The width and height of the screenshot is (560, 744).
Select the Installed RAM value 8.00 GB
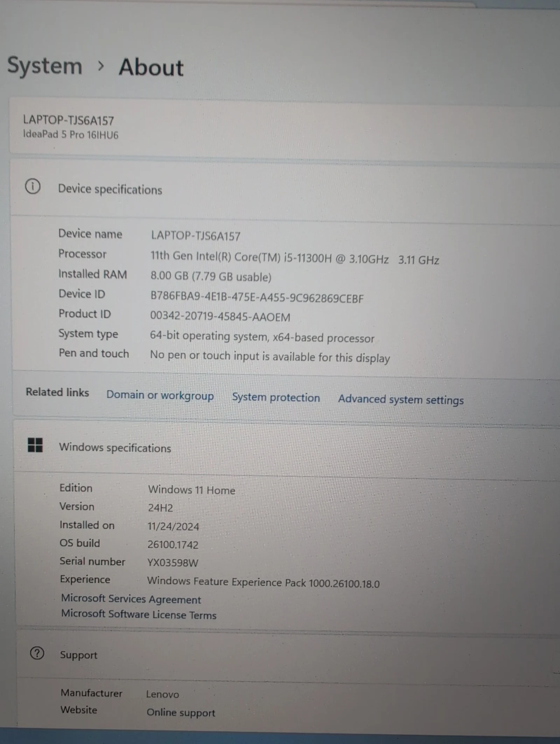tap(211, 276)
